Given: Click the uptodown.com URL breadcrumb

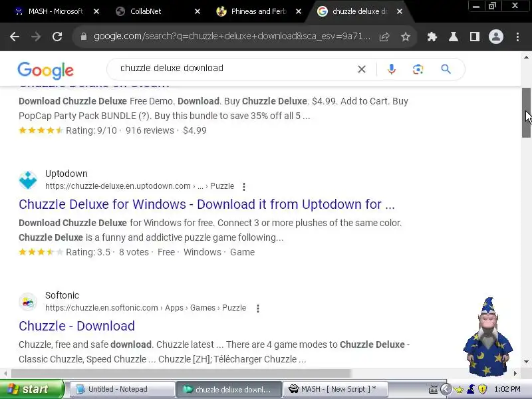Looking at the screenshot, I should pos(140,186).
